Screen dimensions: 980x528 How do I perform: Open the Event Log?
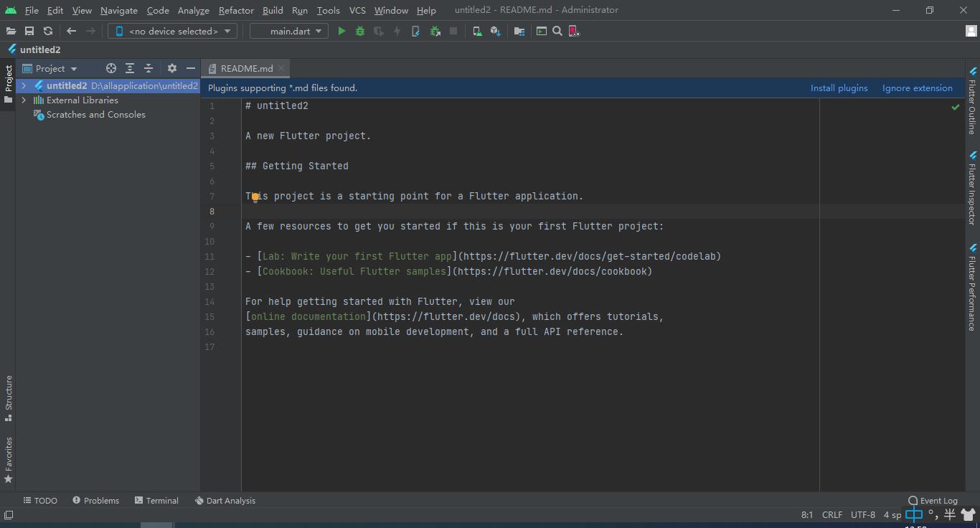click(x=933, y=501)
